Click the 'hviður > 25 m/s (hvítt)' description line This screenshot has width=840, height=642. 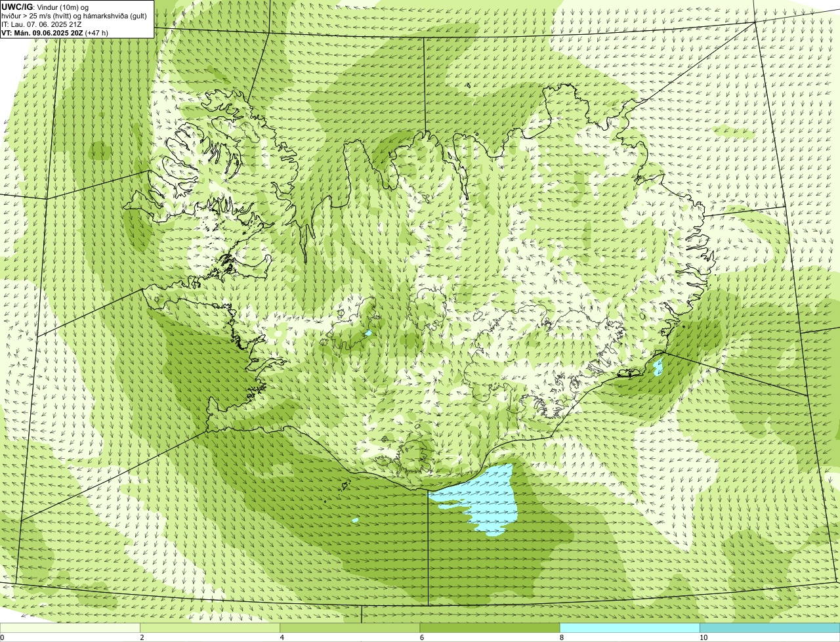pyautogui.click(x=74, y=15)
